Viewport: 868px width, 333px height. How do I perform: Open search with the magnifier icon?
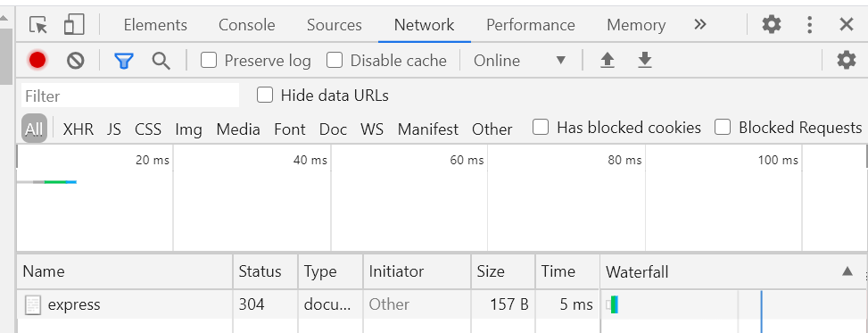click(x=161, y=61)
